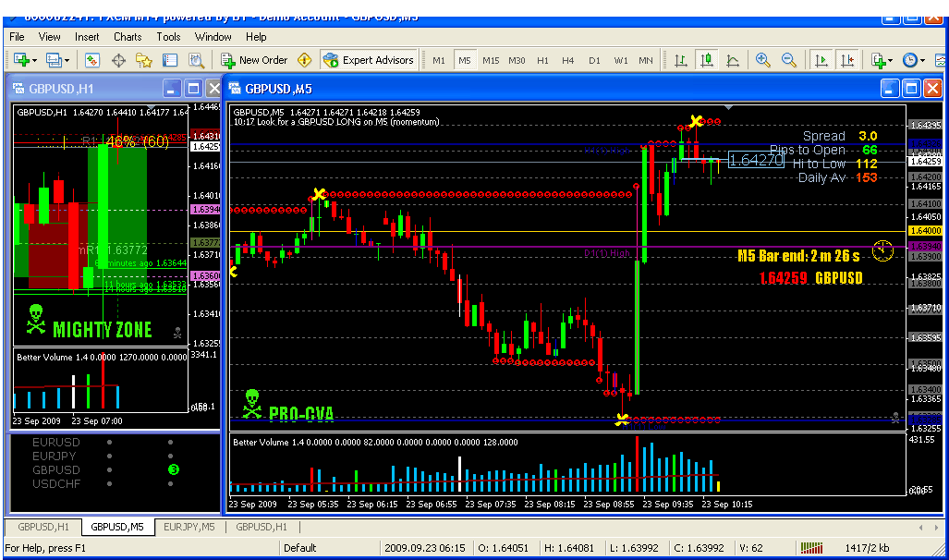Click the 1.64000 yellow price level tag
This screenshot has width=949, height=560.
[926, 231]
